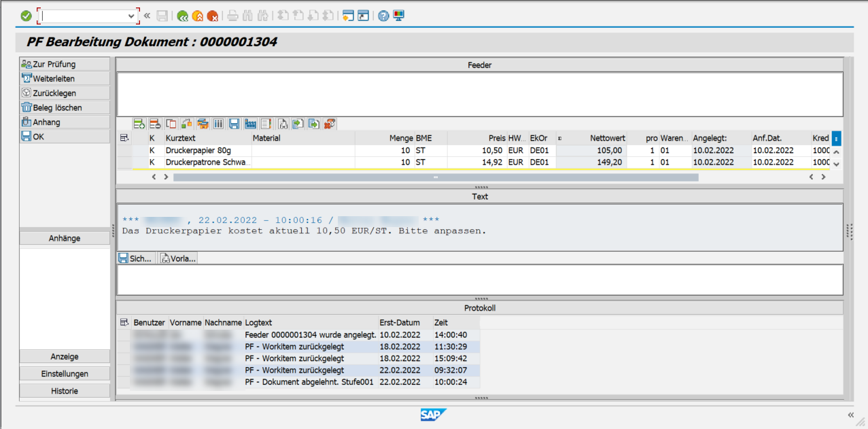Open the column configuration icon in the table toolbar
The image size is (868, 429).
point(218,123)
